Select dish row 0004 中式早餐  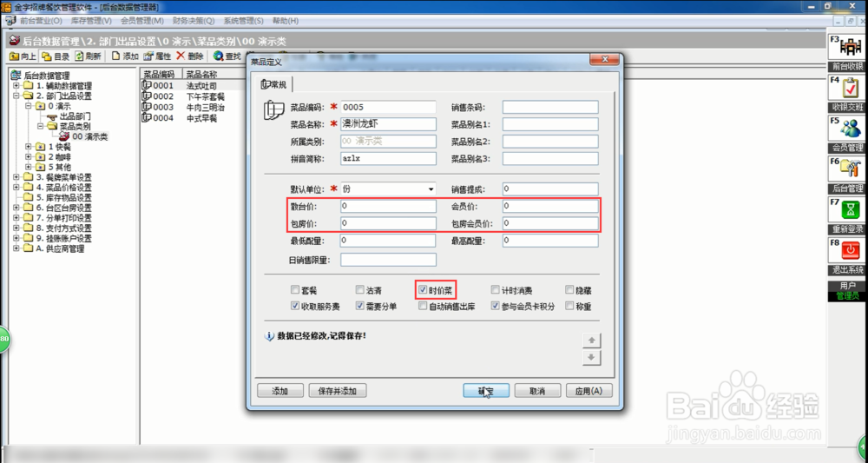point(180,118)
